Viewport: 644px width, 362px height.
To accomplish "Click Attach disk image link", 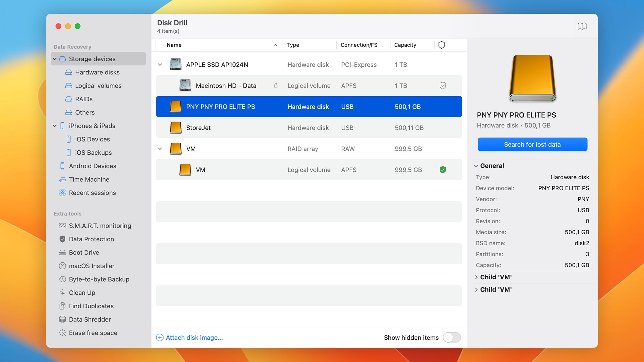I will click(190, 337).
